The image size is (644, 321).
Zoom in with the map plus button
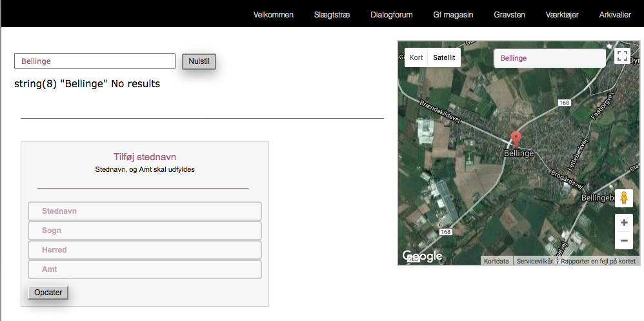[x=623, y=222]
